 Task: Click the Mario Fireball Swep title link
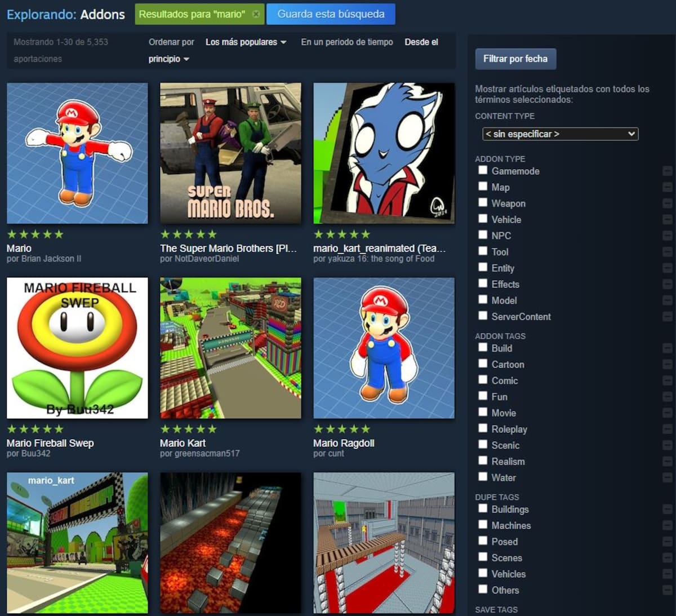pos(50,443)
